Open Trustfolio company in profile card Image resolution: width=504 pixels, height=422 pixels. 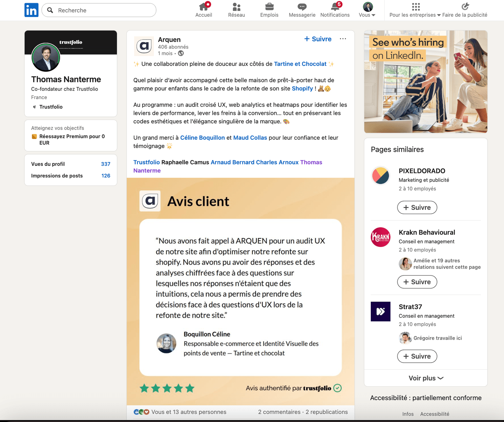click(51, 107)
